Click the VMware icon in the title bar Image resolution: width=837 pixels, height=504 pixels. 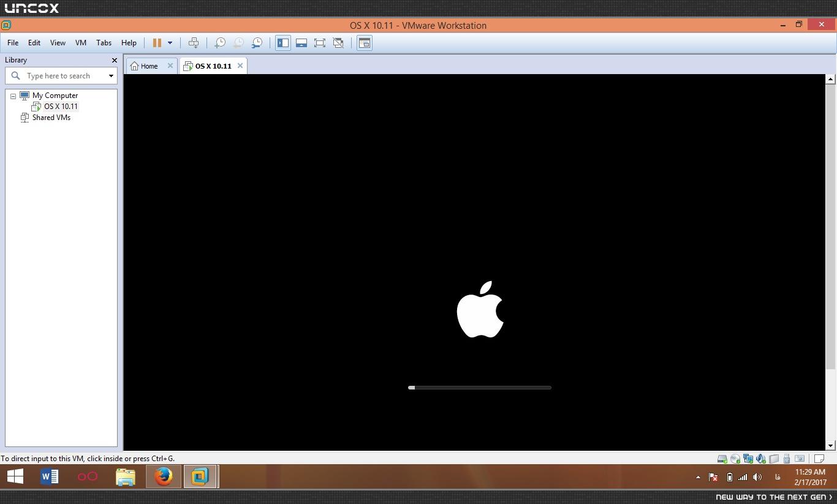pos(6,25)
